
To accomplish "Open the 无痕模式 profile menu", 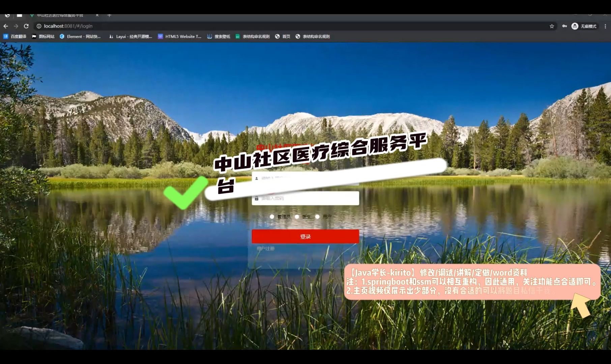I will (x=584, y=26).
